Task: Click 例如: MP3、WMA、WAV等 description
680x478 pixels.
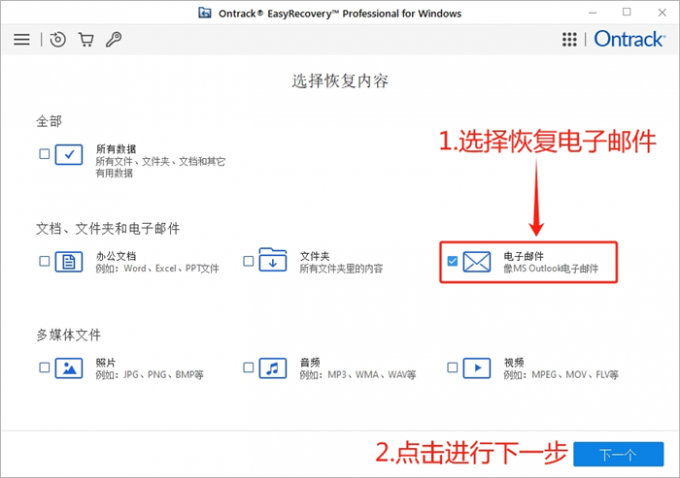Action: coord(358,375)
